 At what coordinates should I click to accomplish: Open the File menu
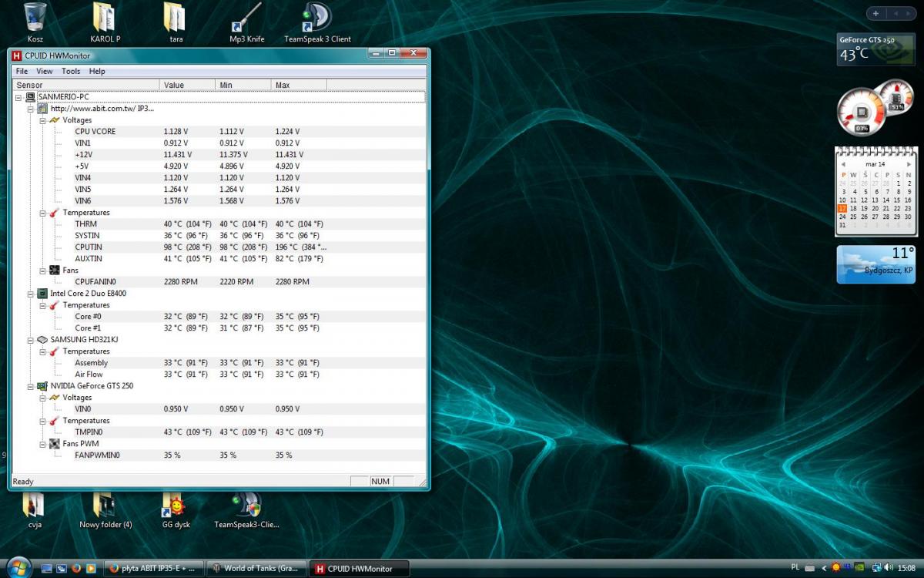22,71
